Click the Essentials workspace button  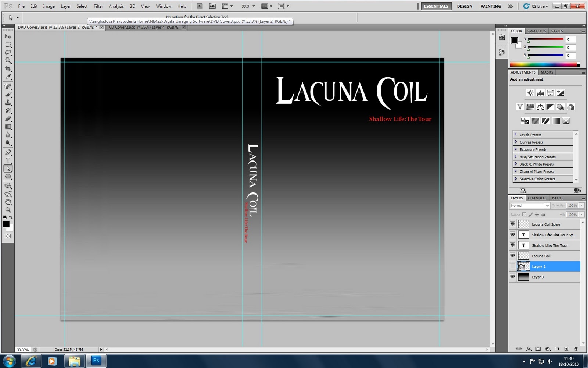coord(436,6)
